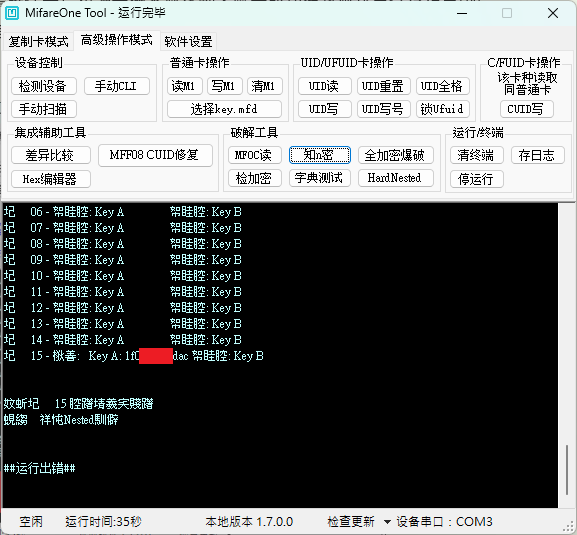The image size is (577, 535).
Task: Click sector 10 row in terminal
Action: pyautogui.click(x=123, y=276)
